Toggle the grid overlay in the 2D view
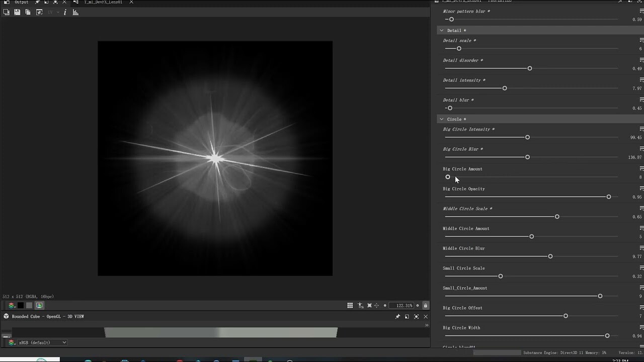 pos(350,305)
